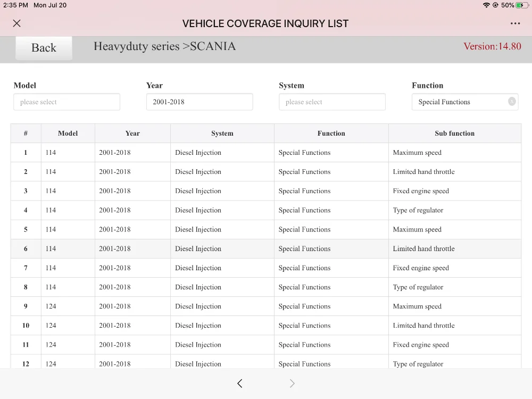Screen dimensions: 532x399
Task: Click year 2001-2018 in row 8
Action: tap(115, 287)
